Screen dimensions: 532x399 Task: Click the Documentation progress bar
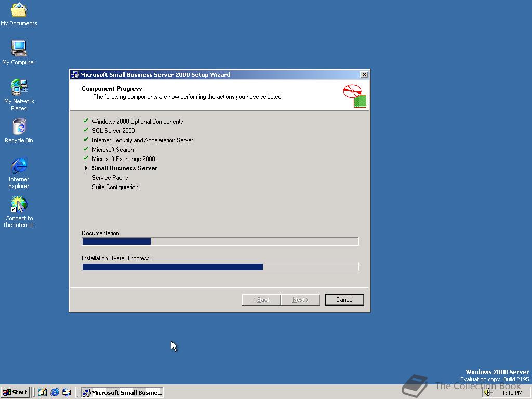[x=220, y=242]
